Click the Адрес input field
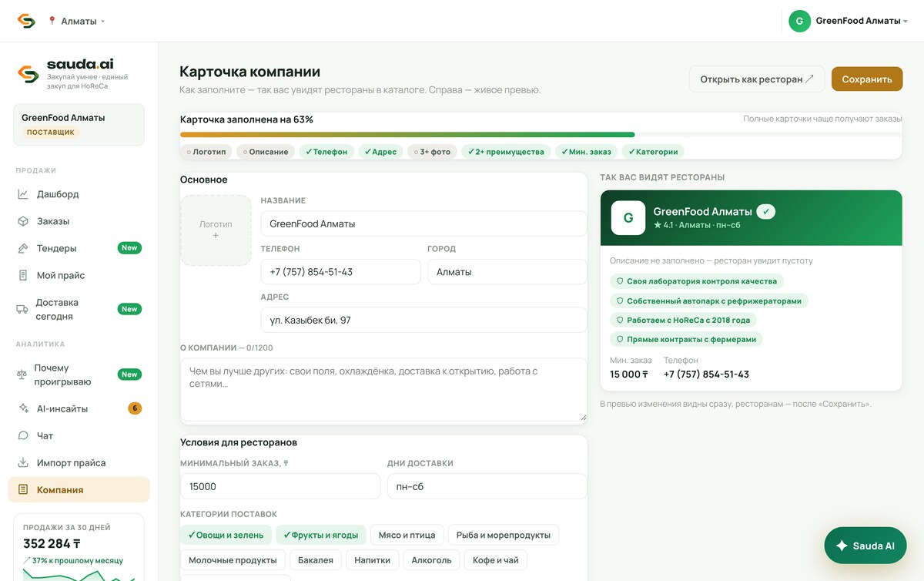924x581 pixels. [423, 320]
